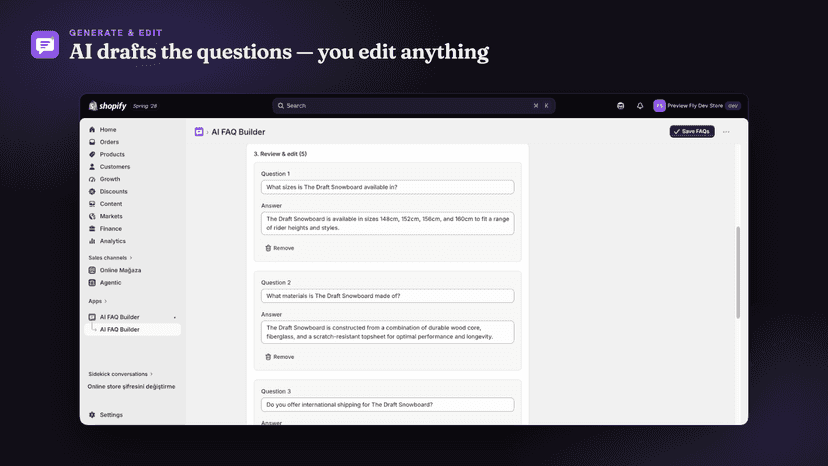Open Settings gear icon
This screenshot has width=828, height=466.
92,415
